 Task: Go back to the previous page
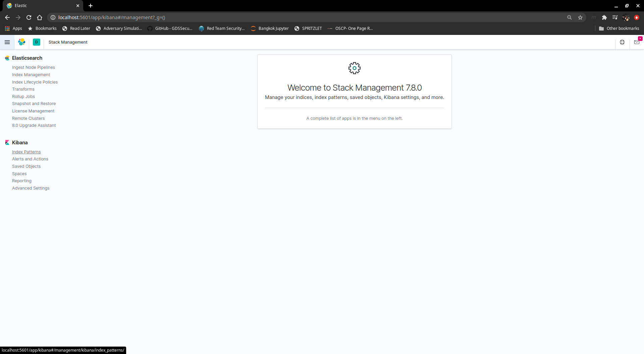click(x=7, y=17)
